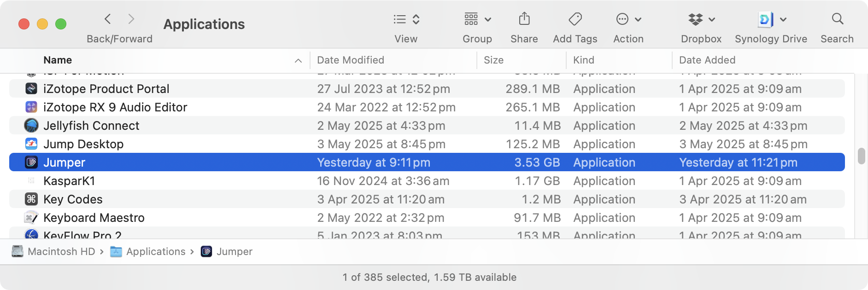868x290 pixels.
Task: Click the vertical scrollbar thumb
Action: click(x=861, y=156)
